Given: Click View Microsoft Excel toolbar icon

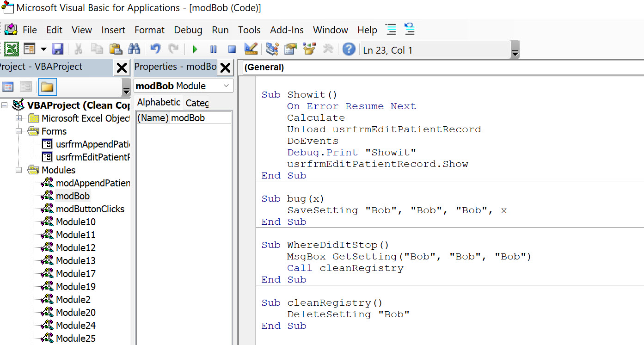Looking at the screenshot, I should pos(12,49).
